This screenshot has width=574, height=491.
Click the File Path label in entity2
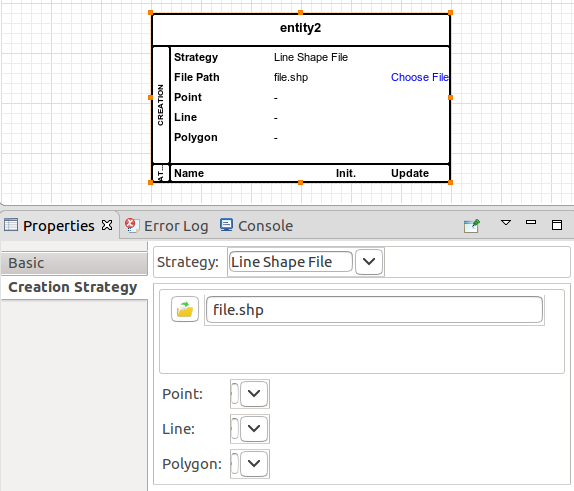point(197,77)
